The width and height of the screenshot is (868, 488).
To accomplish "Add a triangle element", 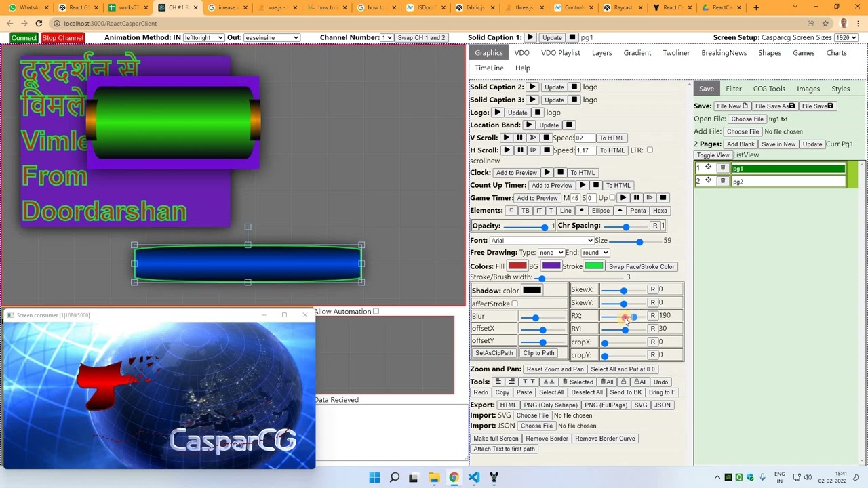I will 620,211.
